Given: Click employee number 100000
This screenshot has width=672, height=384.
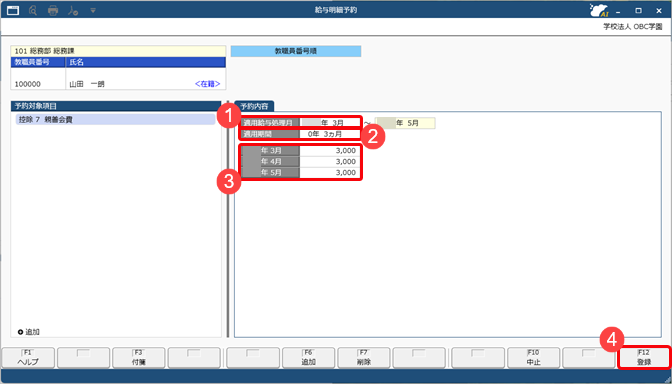Looking at the screenshot, I should tap(28, 84).
